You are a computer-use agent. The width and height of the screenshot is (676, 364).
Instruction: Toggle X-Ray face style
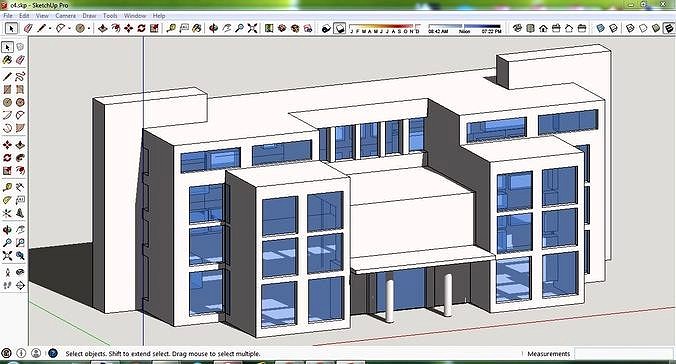pyautogui.click(x=601, y=28)
